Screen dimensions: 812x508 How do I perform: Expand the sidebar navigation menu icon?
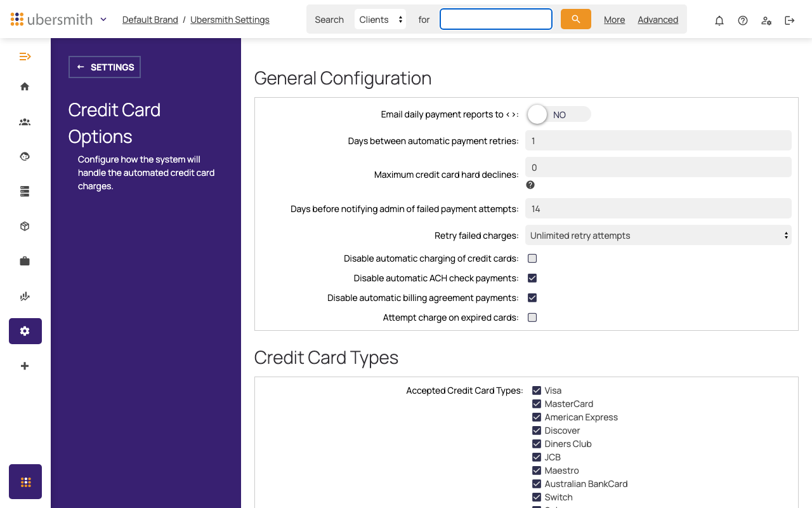pyautogui.click(x=25, y=57)
